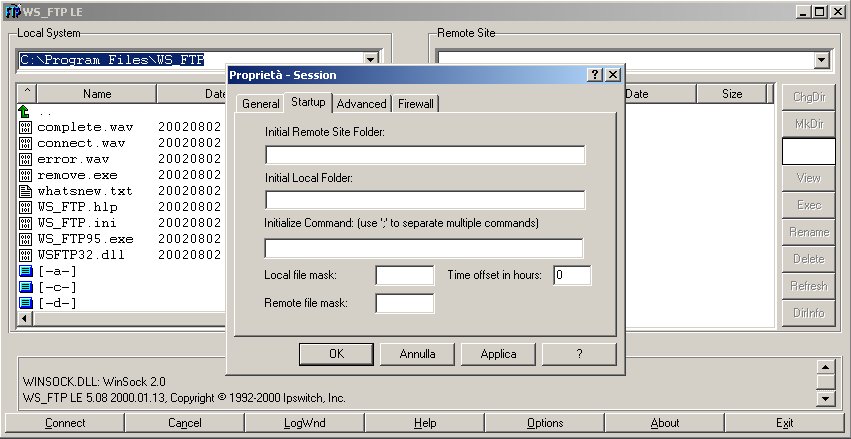Click the remote ChgDir button

click(809, 97)
